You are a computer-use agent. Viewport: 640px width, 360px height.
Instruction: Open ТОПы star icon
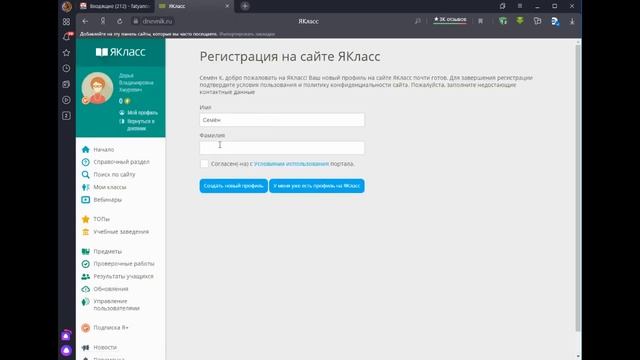click(x=85, y=219)
